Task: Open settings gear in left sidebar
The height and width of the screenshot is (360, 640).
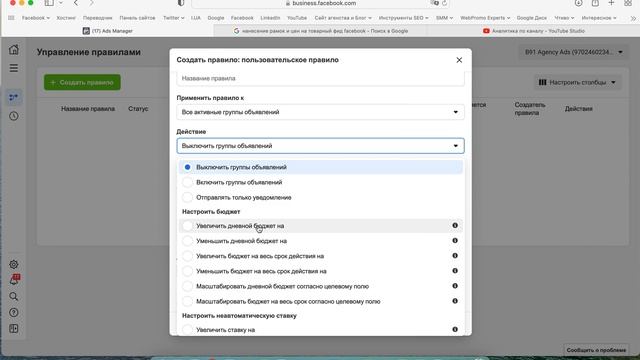Action: coord(14,264)
